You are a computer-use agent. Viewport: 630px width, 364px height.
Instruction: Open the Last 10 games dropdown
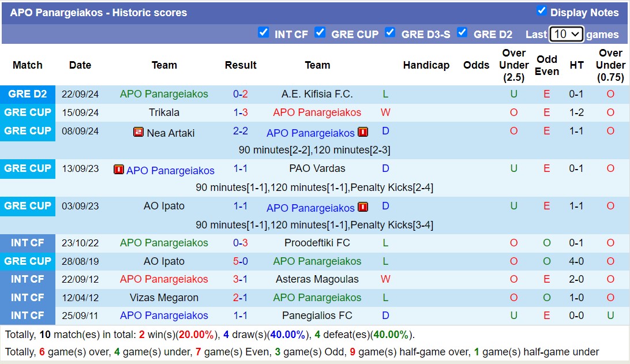[x=566, y=34]
